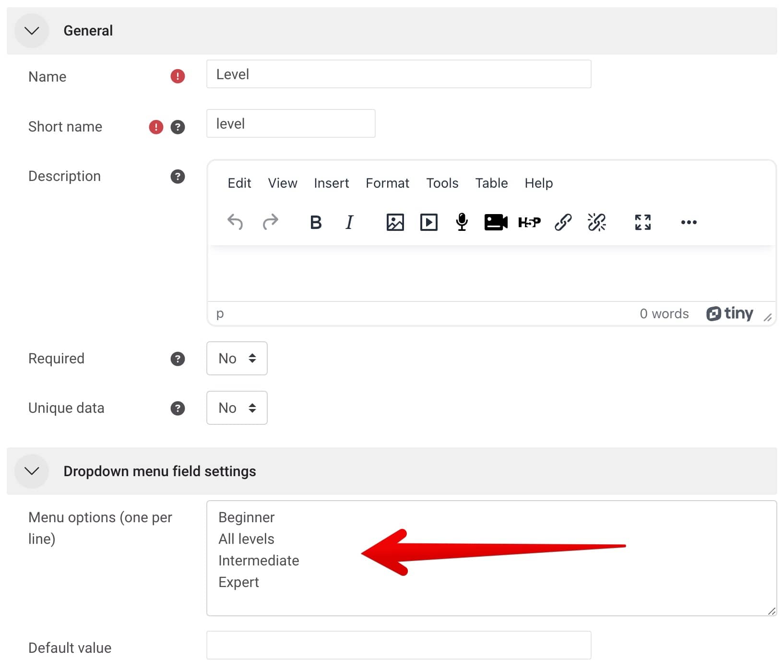The width and height of the screenshot is (784, 672).
Task: Toggle fullscreen mode of the editor
Action: pos(643,222)
